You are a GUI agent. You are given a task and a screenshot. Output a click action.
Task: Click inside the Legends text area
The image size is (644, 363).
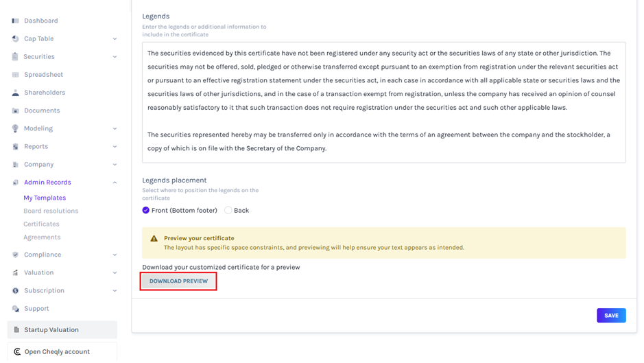tap(383, 102)
